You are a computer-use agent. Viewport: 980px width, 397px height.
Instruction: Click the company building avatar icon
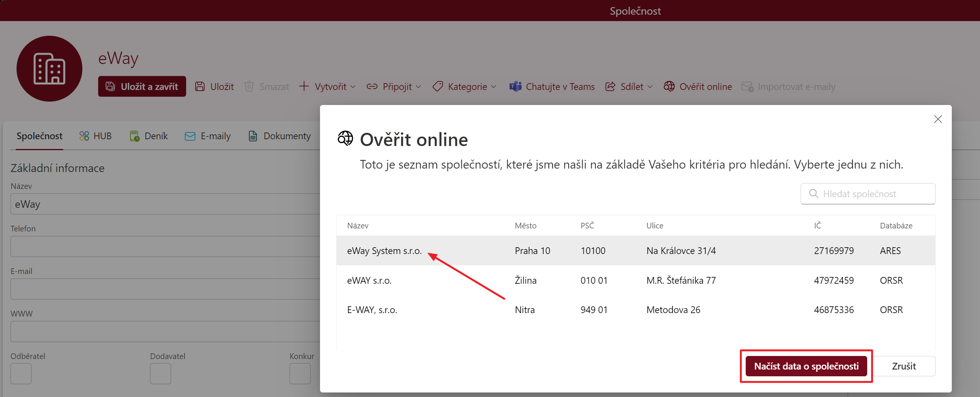50,68
